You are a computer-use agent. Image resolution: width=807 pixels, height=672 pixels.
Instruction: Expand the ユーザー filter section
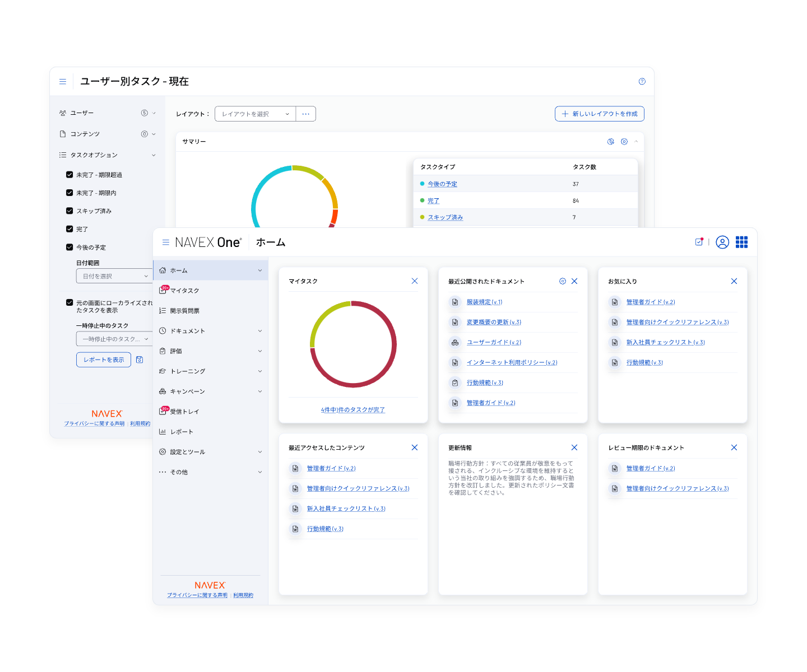click(108, 113)
